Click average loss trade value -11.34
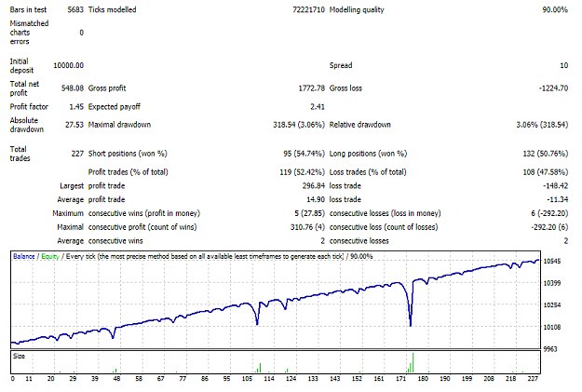Image resolution: width=582 pixels, height=392 pixels. [x=557, y=199]
